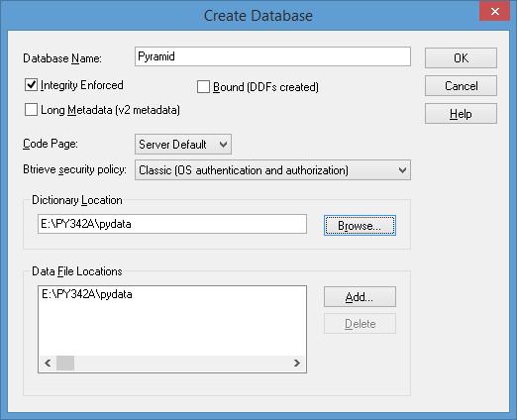Viewport: 517px width, 420px height.
Task: Cancel the database creation
Action: [461, 86]
